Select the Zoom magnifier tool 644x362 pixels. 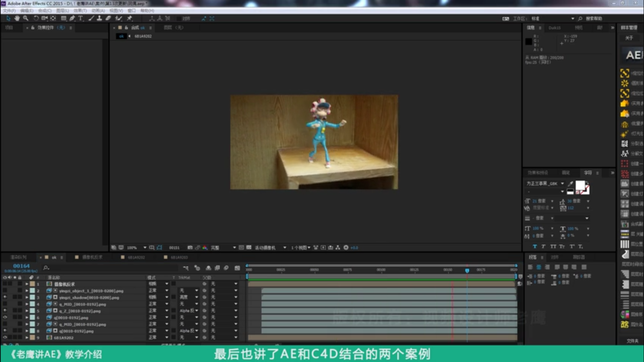[x=26, y=18]
